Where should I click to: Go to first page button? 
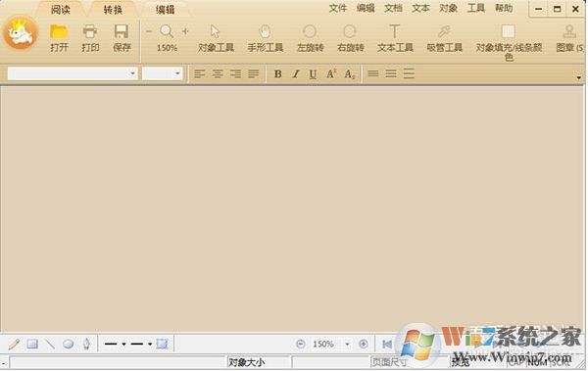click(x=387, y=344)
